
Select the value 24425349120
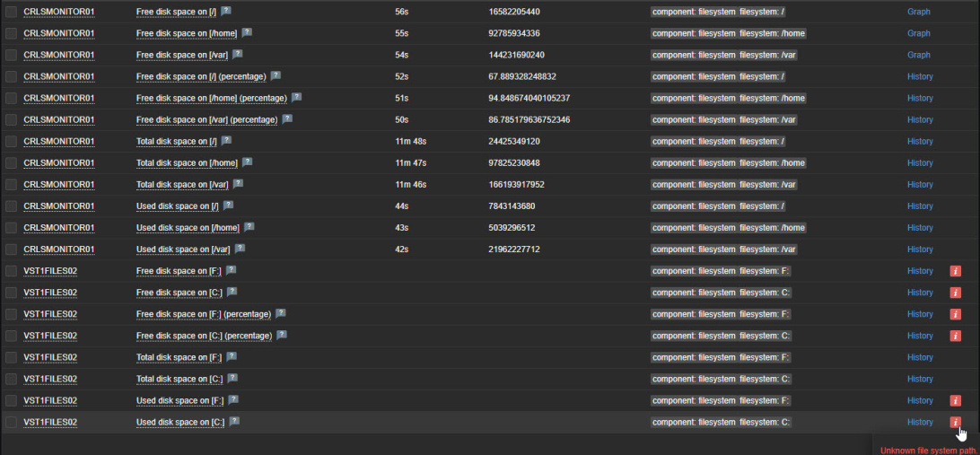513,141
